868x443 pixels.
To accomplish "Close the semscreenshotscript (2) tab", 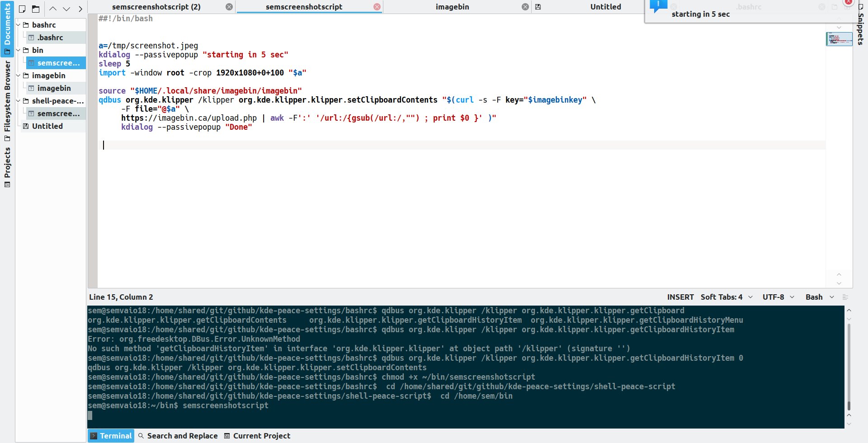I will tap(229, 7).
